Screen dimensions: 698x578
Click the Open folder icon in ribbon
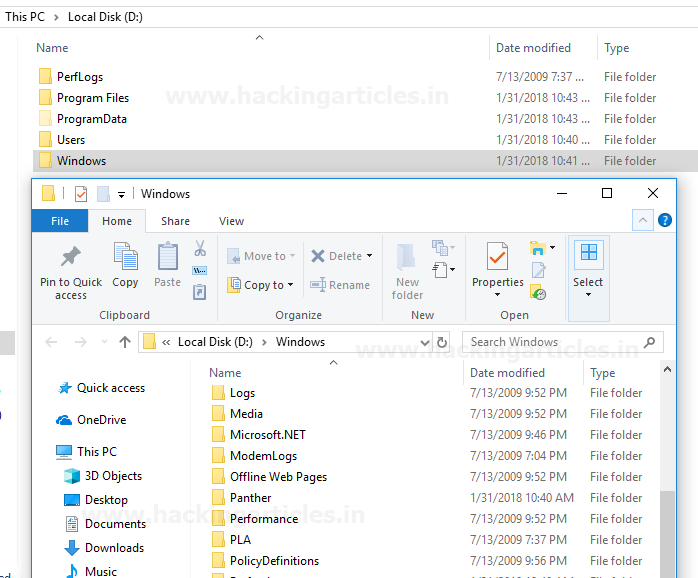tap(538, 248)
